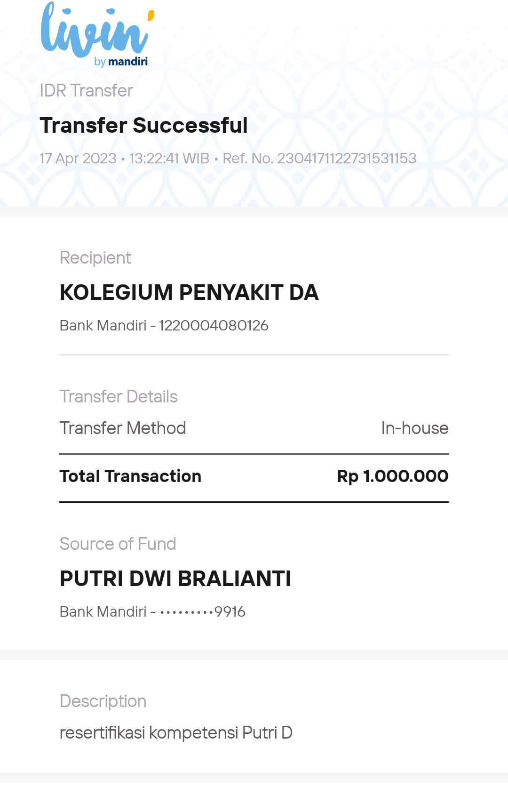The height and width of the screenshot is (812, 508).
Task: Click the Source of Fund label
Action: 118,544
